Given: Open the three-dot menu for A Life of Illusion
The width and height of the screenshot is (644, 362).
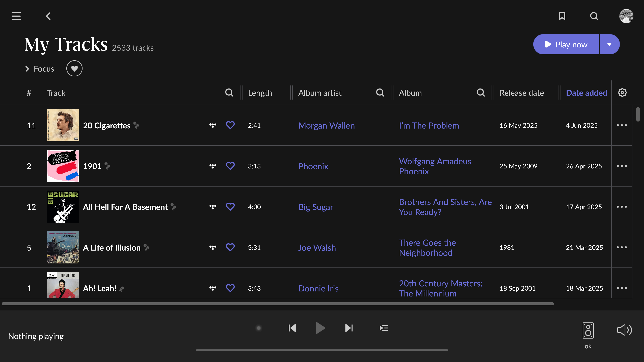Looking at the screenshot, I should pyautogui.click(x=622, y=247).
